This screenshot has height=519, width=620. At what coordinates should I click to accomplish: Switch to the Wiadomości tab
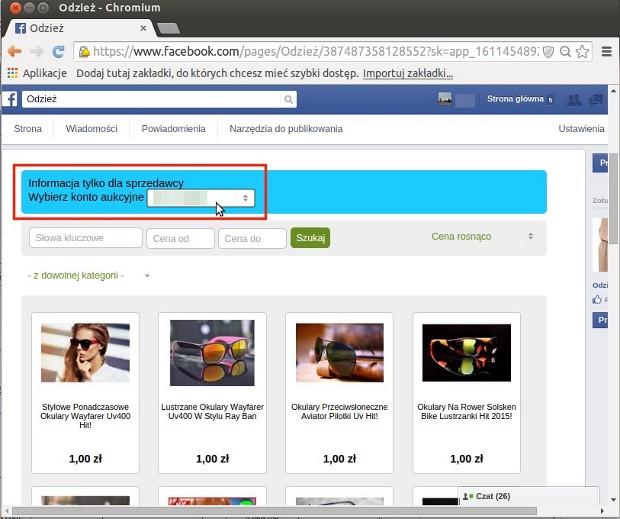click(91, 129)
